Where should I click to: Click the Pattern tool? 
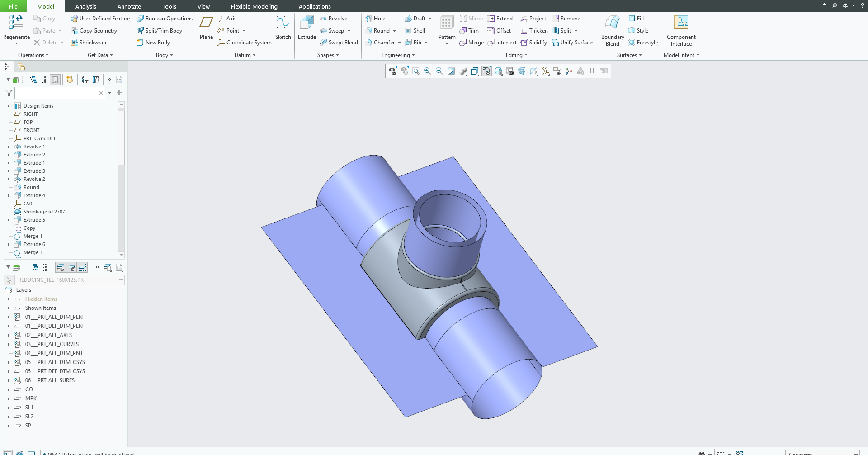pos(447,28)
